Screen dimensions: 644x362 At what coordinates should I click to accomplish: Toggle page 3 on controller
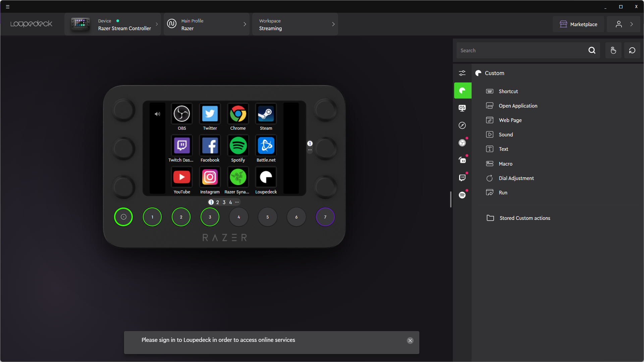[x=224, y=202]
